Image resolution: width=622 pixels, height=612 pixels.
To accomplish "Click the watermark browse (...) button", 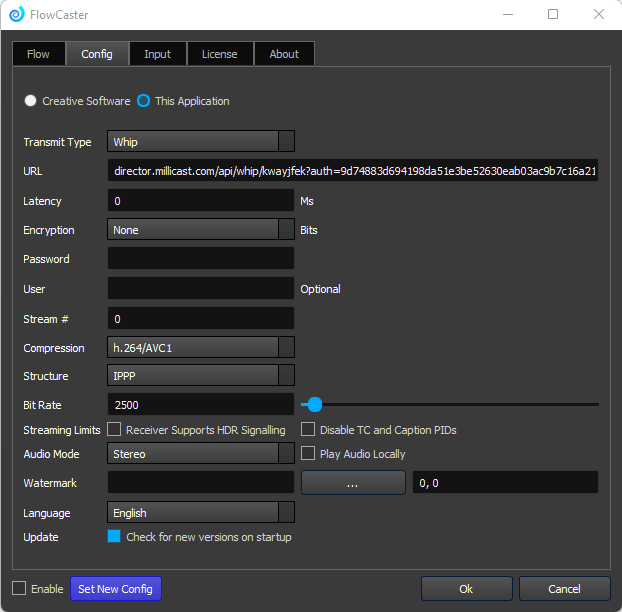I will pyautogui.click(x=352, y=483).
